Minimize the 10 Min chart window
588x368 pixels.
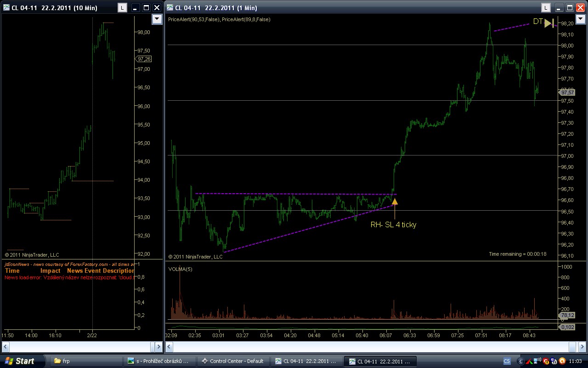point(136,7)
